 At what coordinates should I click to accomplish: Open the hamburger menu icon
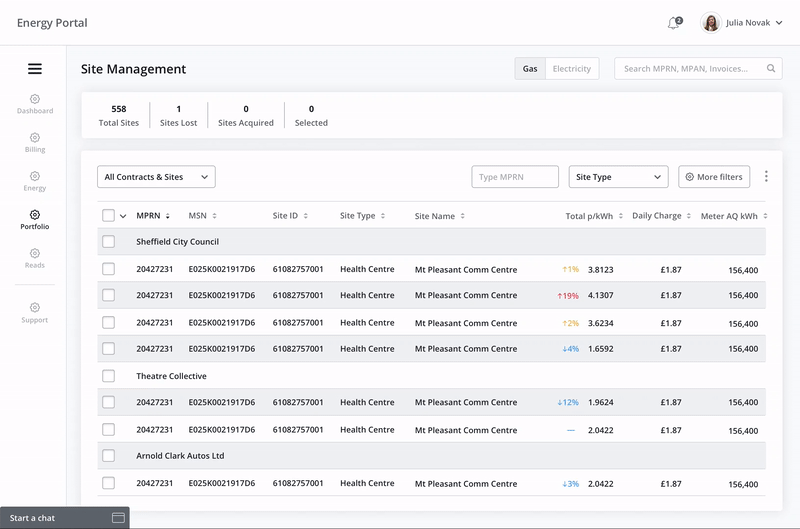coord(35,69)
